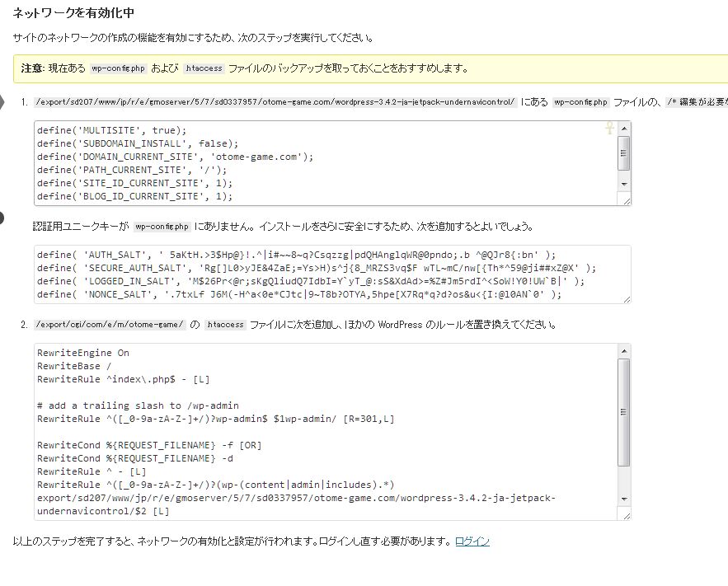728x586 pixels.
Task: Click the DOMAIN_CURRENT_SITE 'otome-game.com' line
Action: point(175,157)
